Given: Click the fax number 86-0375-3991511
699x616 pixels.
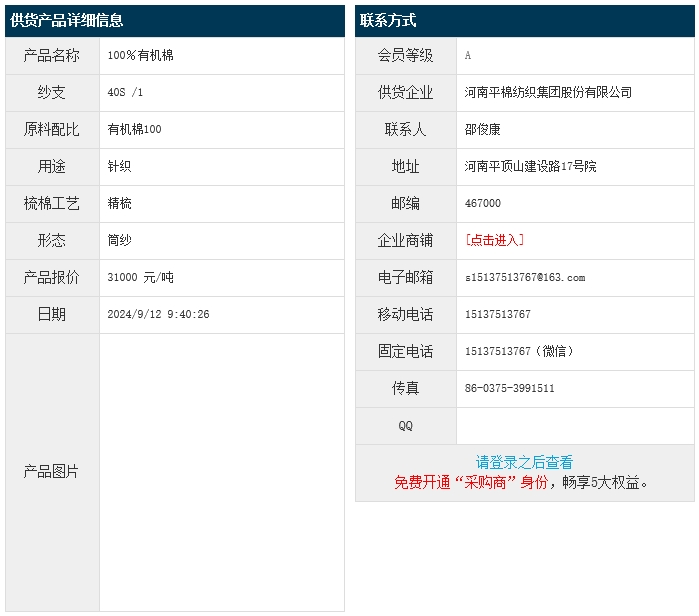Looking at the screenshot, I should pos(510,388).
